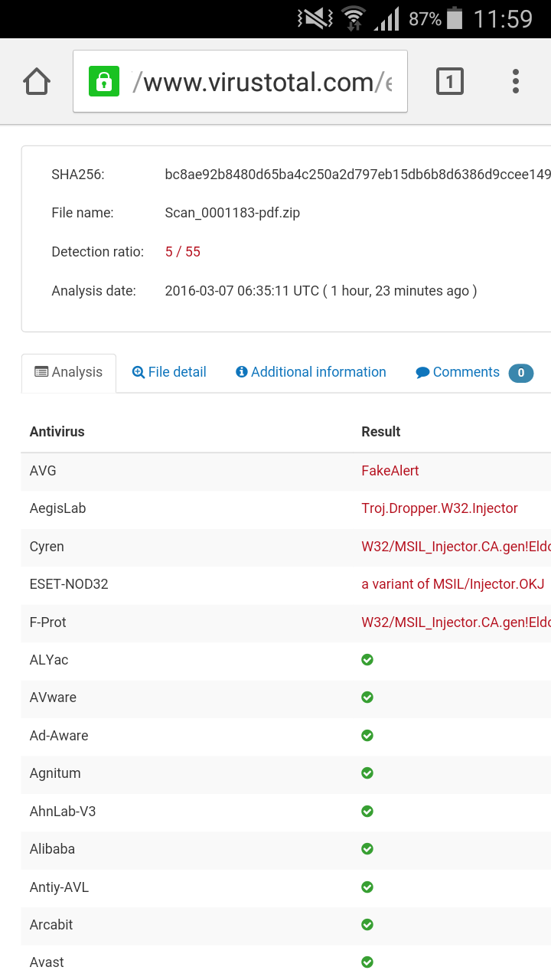Click the Avast antivirus name
The image size is (551, 980).
47,962
